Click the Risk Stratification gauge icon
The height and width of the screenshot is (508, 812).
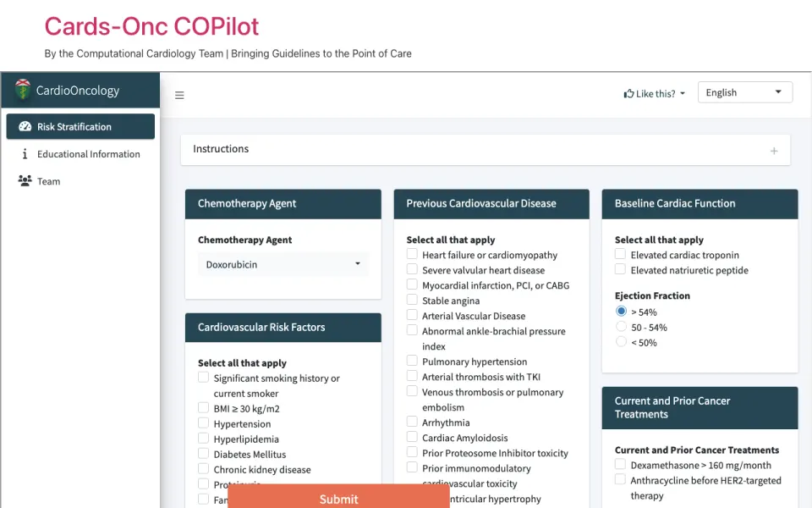(25, 126)
